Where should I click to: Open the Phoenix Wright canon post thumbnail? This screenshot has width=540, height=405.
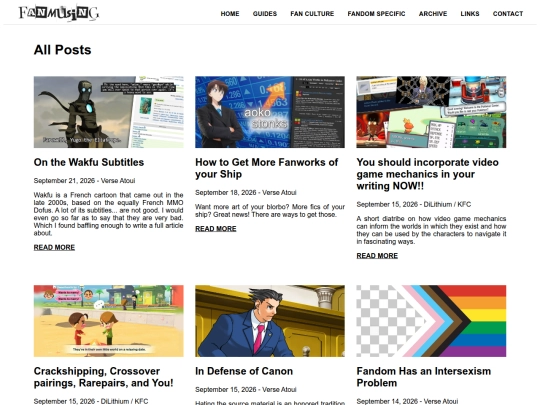click(270, 321)
